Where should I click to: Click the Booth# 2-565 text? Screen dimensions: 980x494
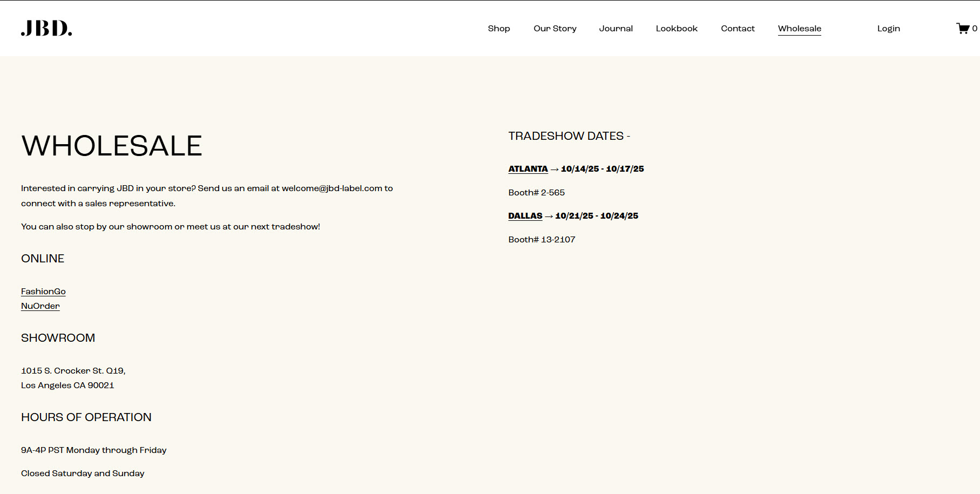(x=536, y=193)
